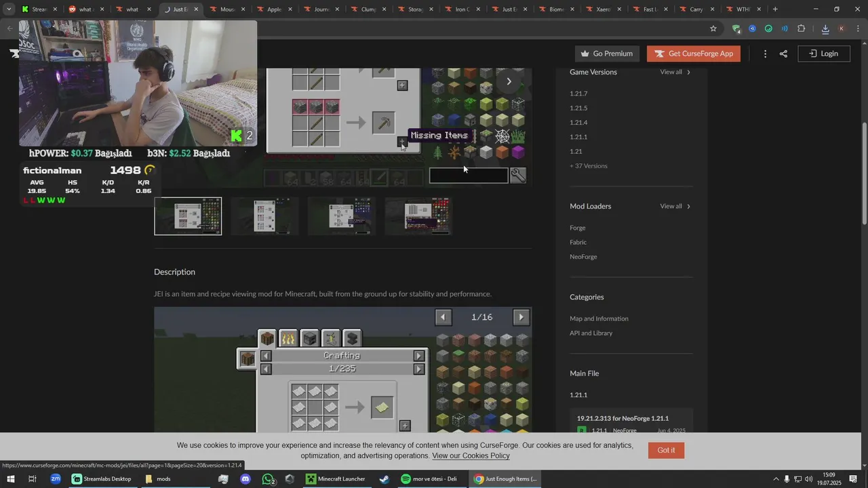
Task: Switch to the Xaero tab
Action: [603, 9]
